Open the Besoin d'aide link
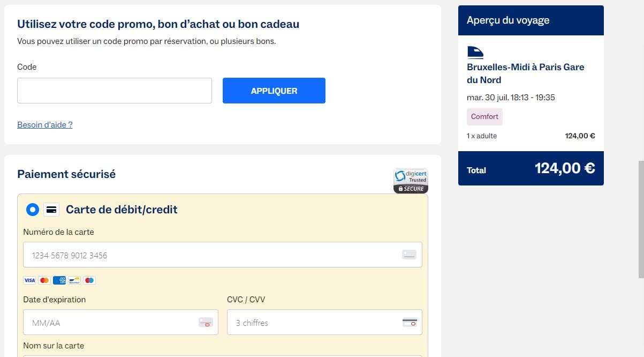This screenshot has height=357, width=644. (x=44, y=124)
